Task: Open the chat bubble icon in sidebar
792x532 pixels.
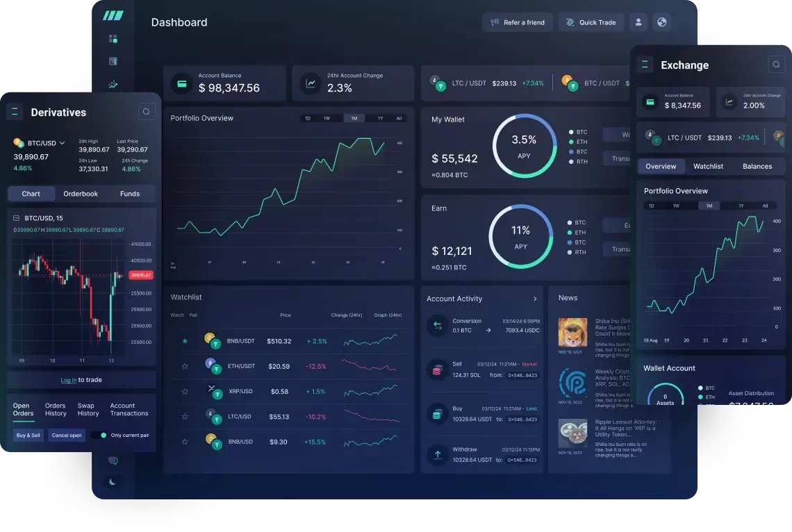Action: 113,460
